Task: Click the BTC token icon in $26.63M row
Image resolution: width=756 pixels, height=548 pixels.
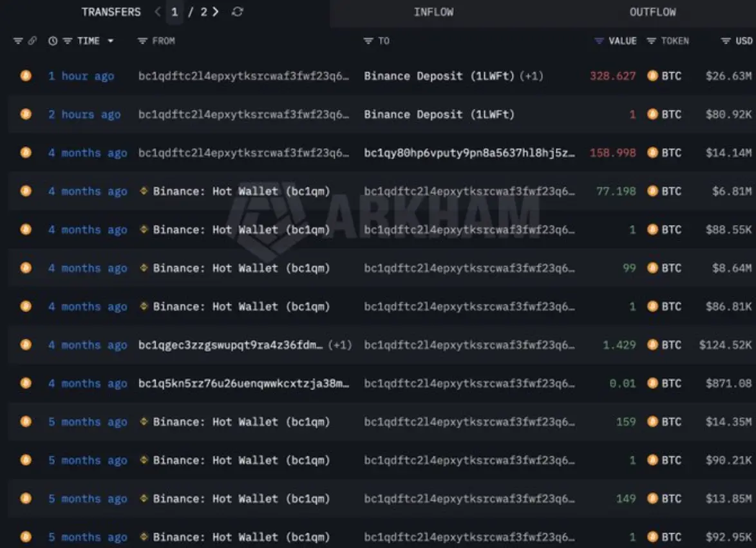Action: click(652, 76)
